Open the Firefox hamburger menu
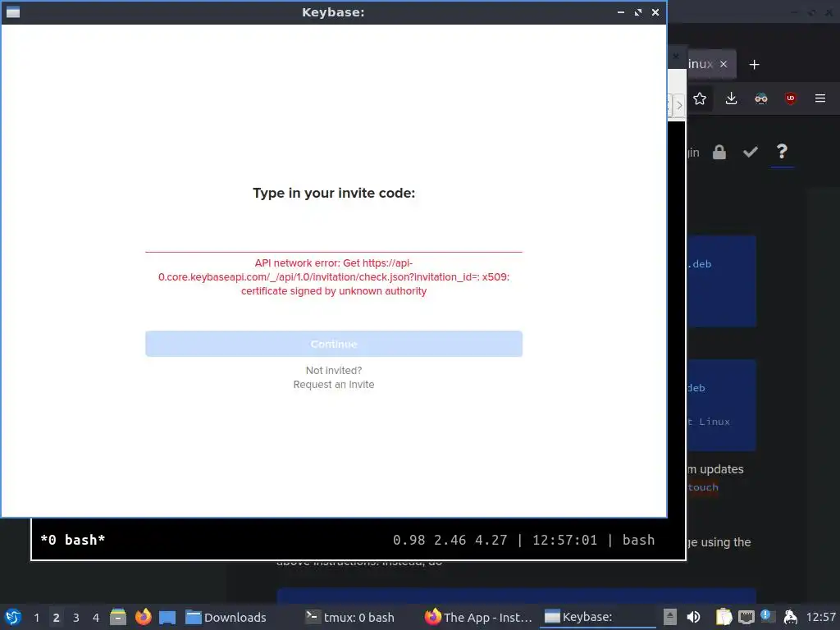 (x=820, y=98)
